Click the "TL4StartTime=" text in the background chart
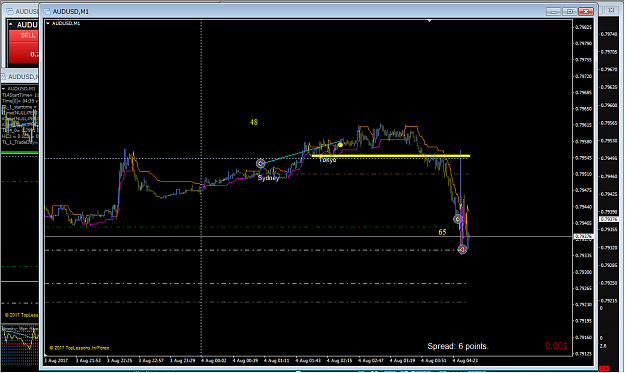 pos(20,95)
